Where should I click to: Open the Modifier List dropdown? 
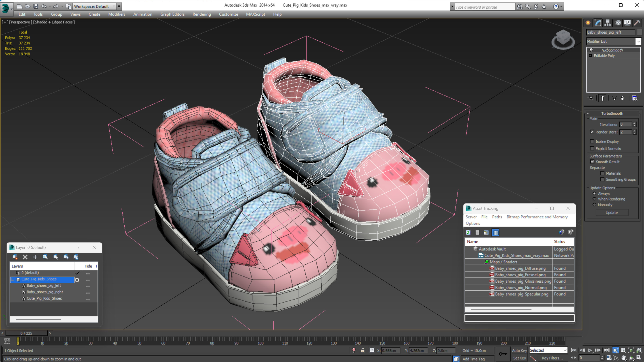click(638, 41)
